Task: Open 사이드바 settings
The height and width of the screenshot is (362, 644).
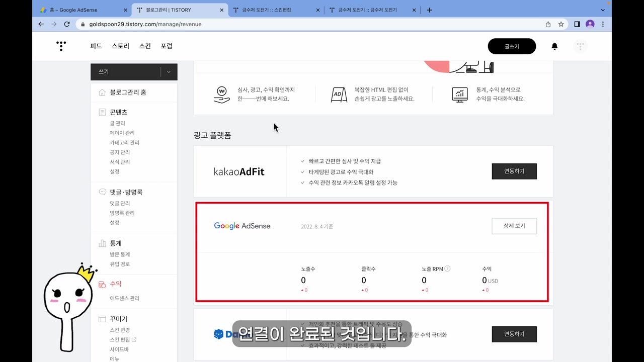Action: [x=120, y=349]
